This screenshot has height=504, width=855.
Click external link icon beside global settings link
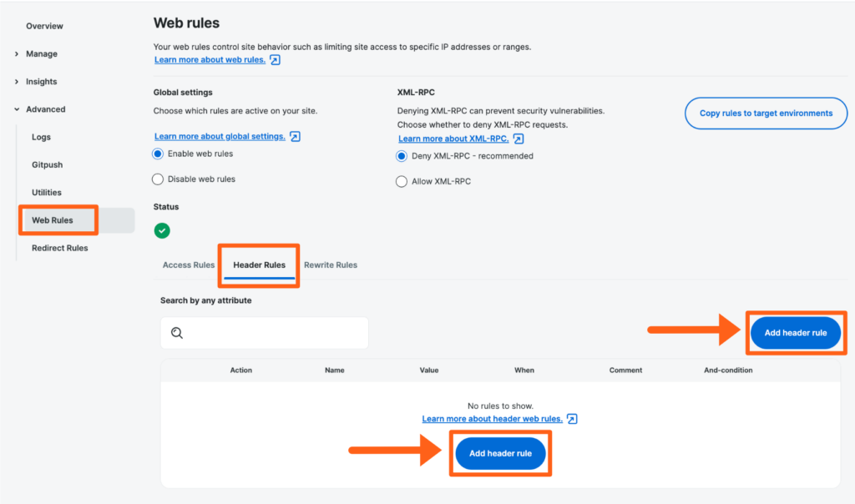pos(295,136)
